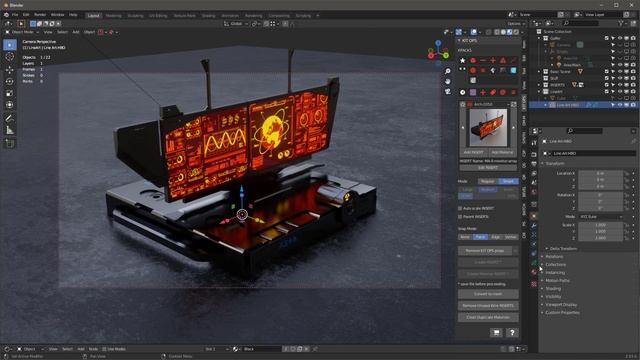Click the Edit INSERT button
This screenshot has height=360, width=640.
488,167
